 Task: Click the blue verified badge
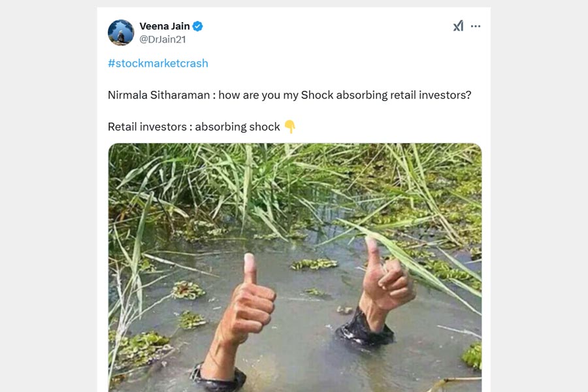click(197, 26)
